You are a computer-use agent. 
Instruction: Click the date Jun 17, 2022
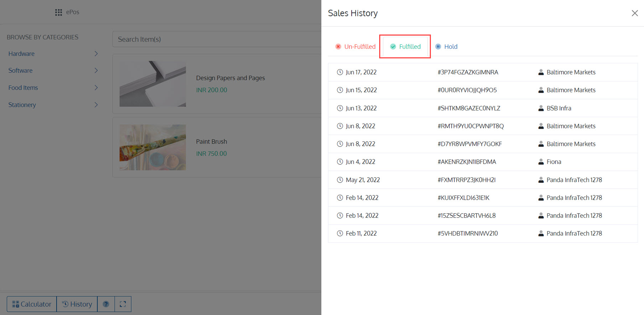point(361,72)
